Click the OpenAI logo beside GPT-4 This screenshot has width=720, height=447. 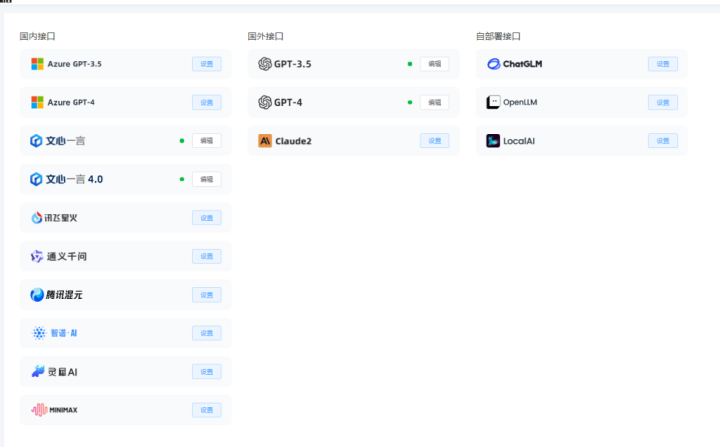click(265, 102)
